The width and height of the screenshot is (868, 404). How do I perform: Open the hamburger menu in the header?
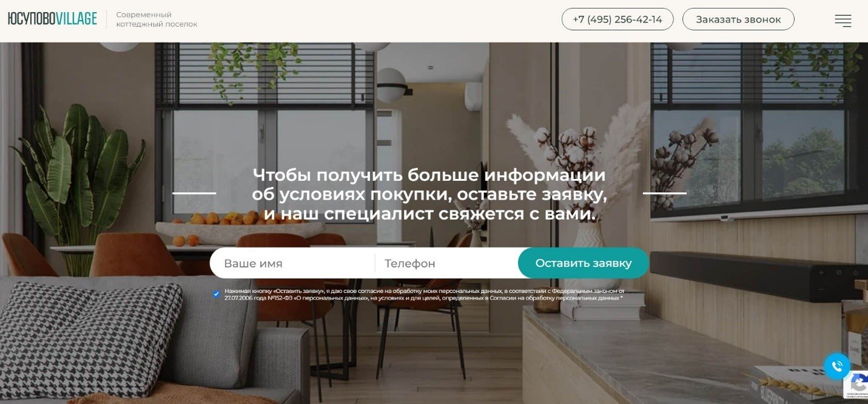[843, 21]
